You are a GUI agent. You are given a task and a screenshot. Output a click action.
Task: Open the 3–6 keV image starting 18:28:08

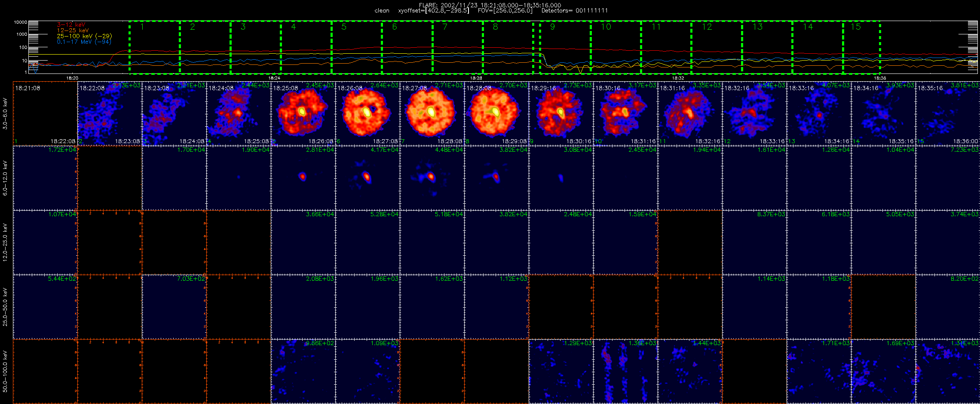496,113
